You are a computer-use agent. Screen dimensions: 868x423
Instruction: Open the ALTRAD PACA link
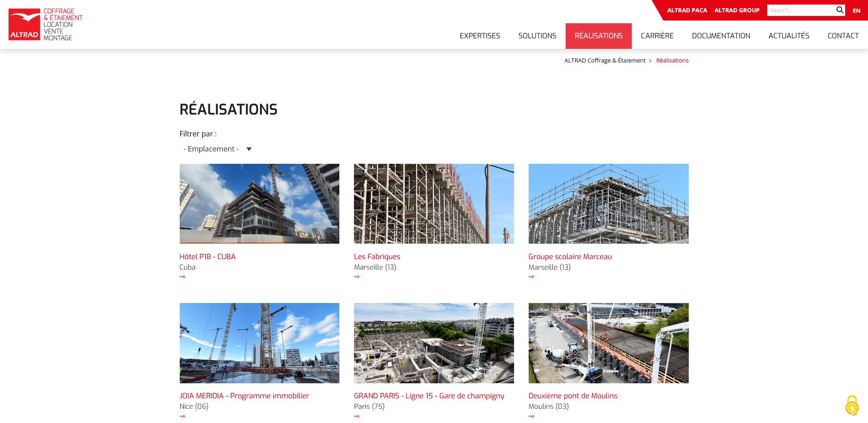click(687, 10)
